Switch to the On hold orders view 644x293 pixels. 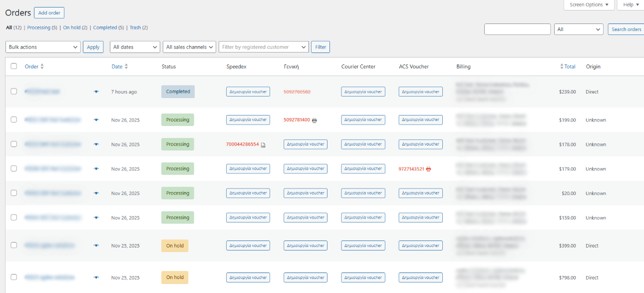coord(72,27)
